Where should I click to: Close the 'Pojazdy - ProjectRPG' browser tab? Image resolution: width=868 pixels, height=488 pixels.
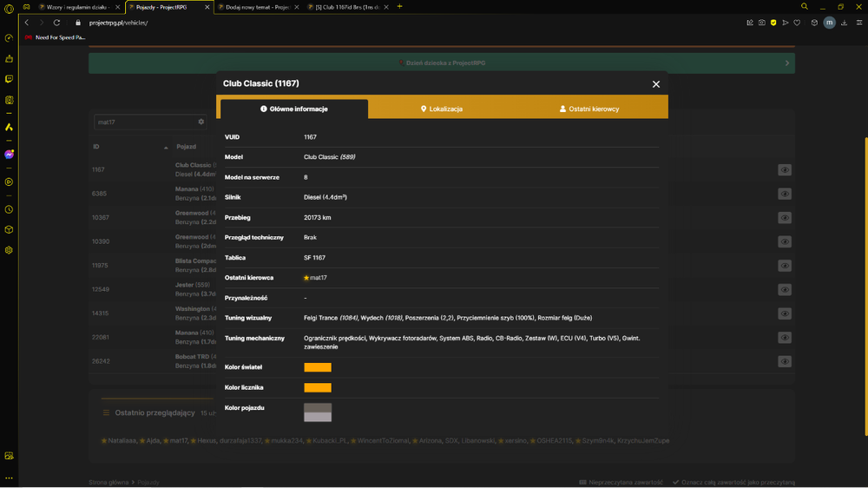click(207, 7)
